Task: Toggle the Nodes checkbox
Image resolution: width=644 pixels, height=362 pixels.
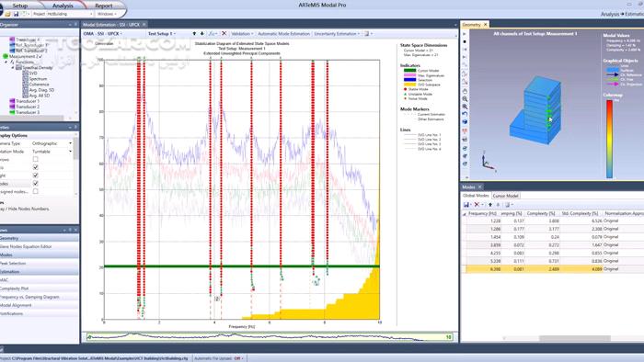Action: (x=35, y=183)
